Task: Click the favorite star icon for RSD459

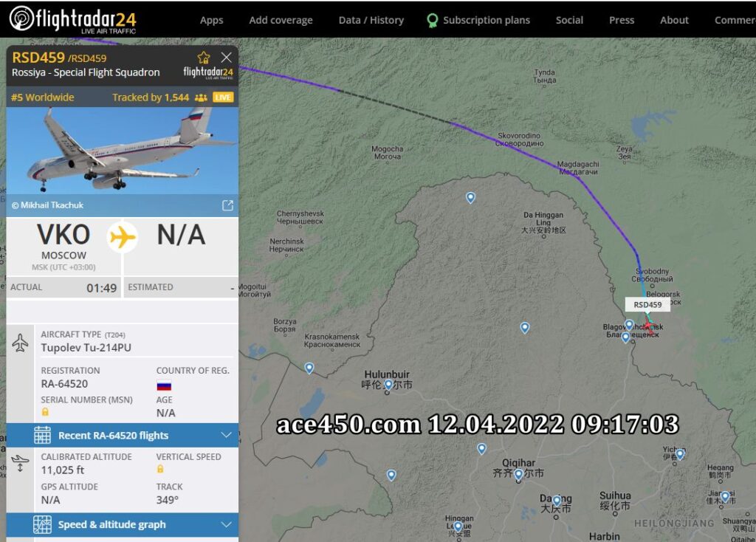Action: (204, 58)
